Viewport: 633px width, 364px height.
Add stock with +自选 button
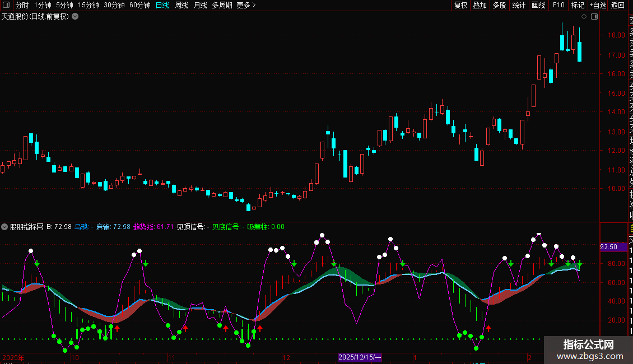click(598, 5)
